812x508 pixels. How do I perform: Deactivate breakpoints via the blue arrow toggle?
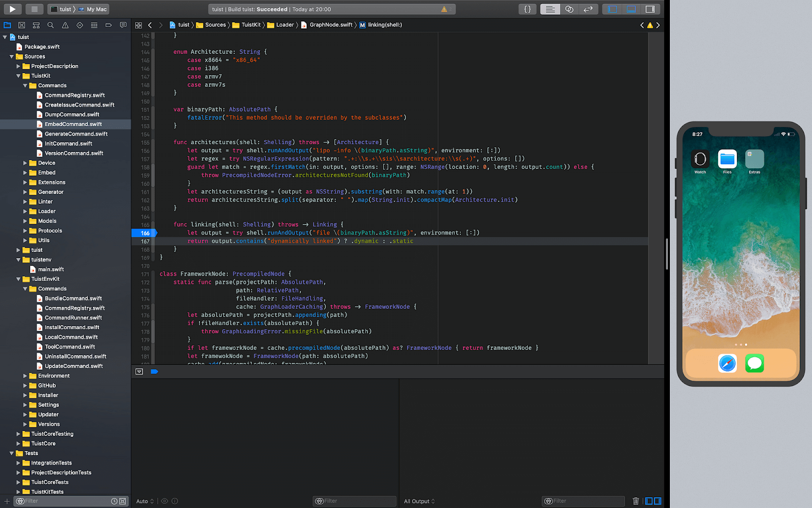tap(154, 371)
